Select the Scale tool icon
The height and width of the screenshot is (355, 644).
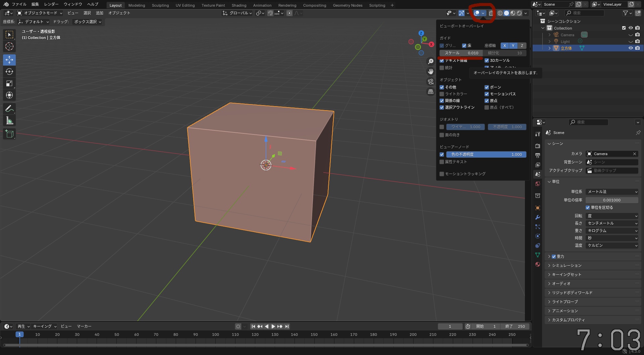pos(9,83)
